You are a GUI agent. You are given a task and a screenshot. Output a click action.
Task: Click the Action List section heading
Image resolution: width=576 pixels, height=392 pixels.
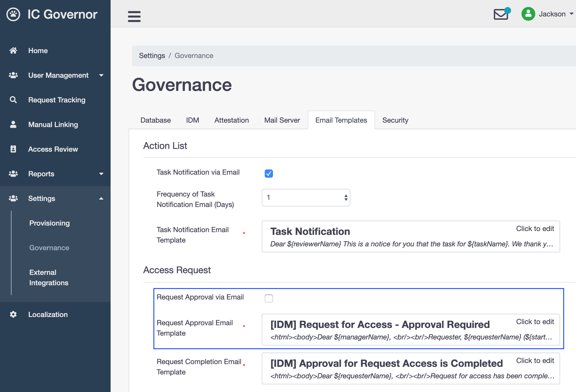pyautogui.click(x=165, y=146)
